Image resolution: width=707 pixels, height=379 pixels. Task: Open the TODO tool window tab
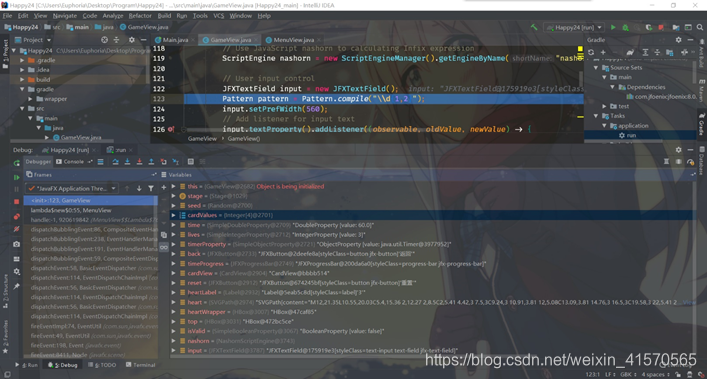click(102, 365)
